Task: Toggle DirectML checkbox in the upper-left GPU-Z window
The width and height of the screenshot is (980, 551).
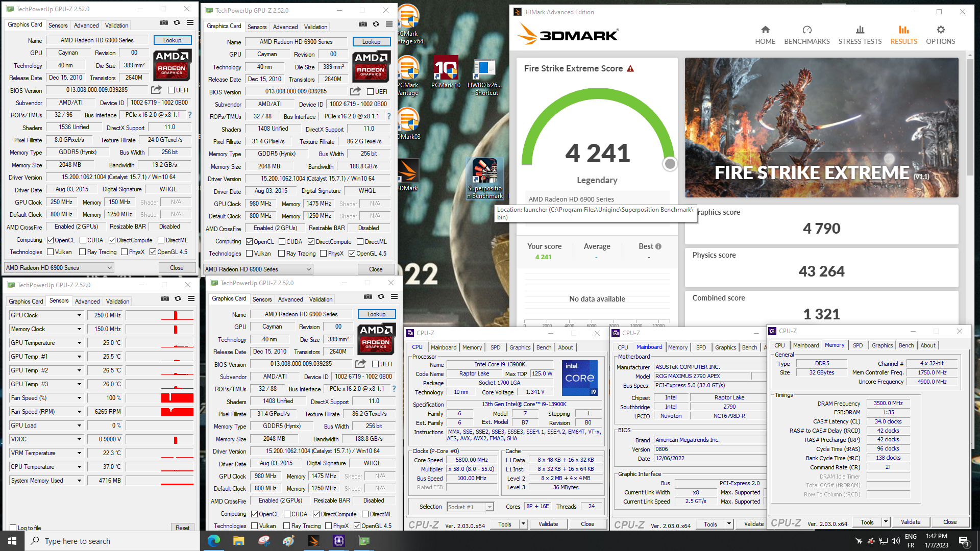Action: click(x=161, y=240)
